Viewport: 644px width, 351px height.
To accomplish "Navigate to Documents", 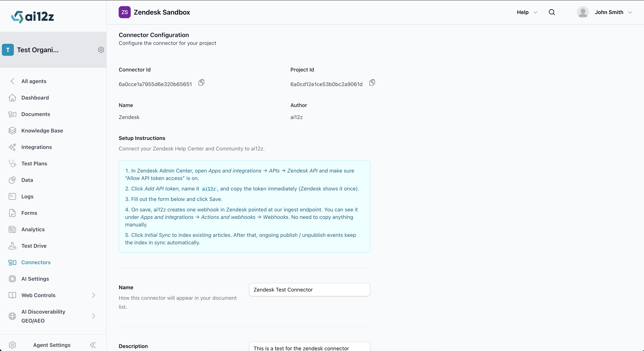I will (36, 114).
